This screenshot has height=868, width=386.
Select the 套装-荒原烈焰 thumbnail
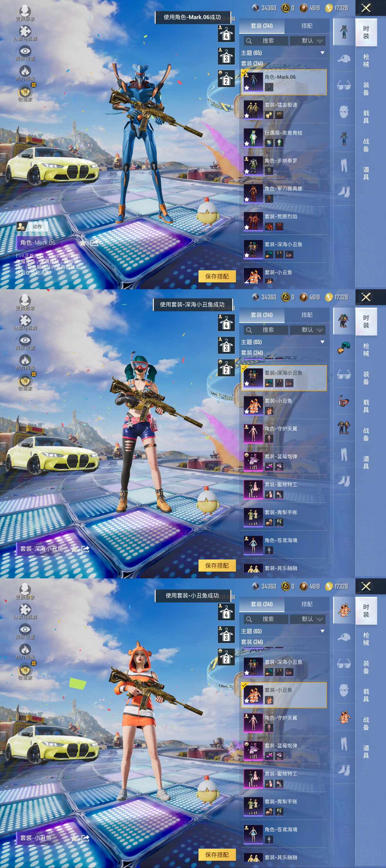pos(253,221)
